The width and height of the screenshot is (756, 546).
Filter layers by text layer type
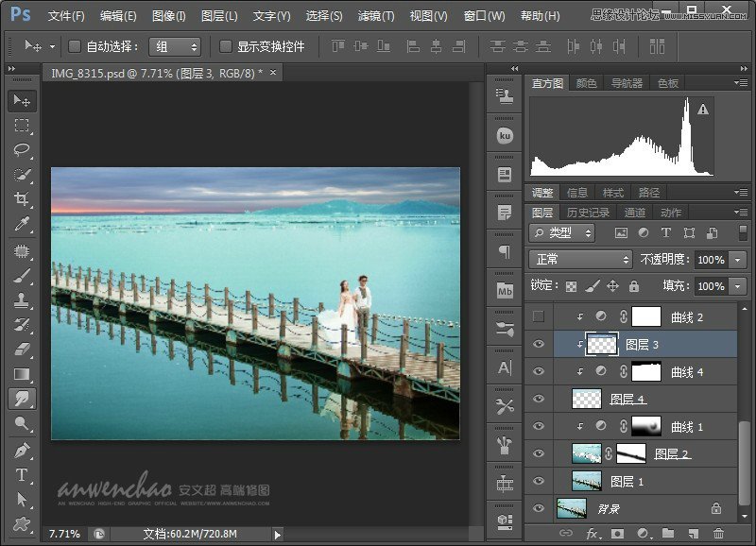point(666,232)
